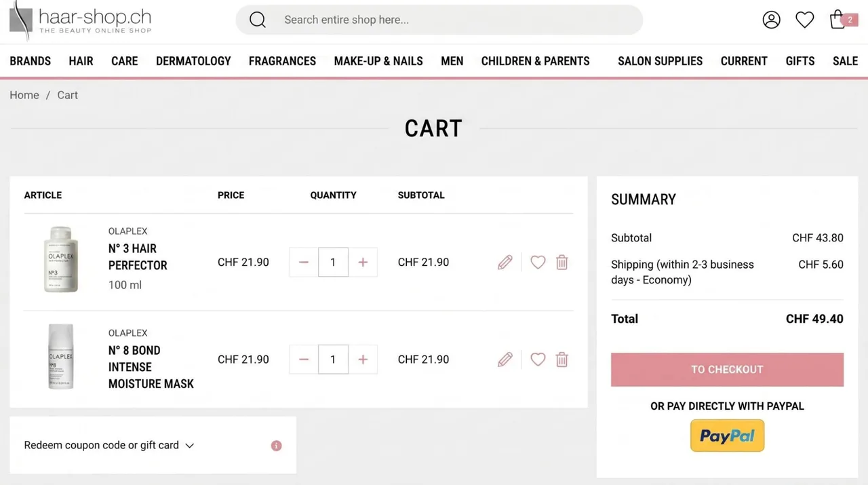Pay directly with the PayPal button
This screenshot has height=485, width=868.
(x=727, y=435)
